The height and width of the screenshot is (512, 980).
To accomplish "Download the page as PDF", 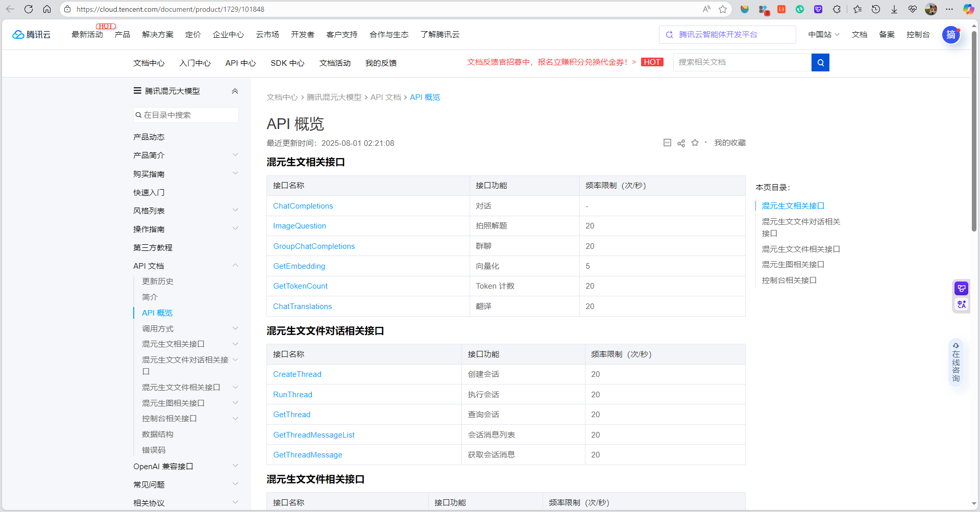I will (x=667, y=143).
